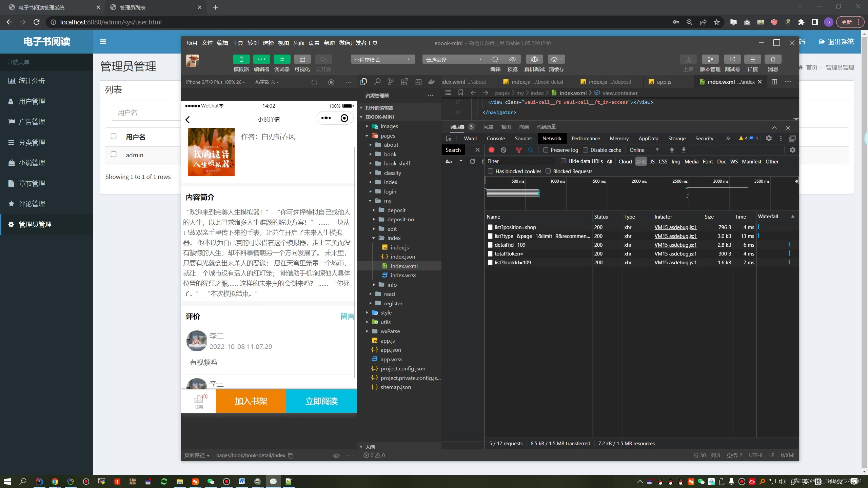Switch to the Console tab
This screenshot has width=868, height=488.
pos(495,138)
